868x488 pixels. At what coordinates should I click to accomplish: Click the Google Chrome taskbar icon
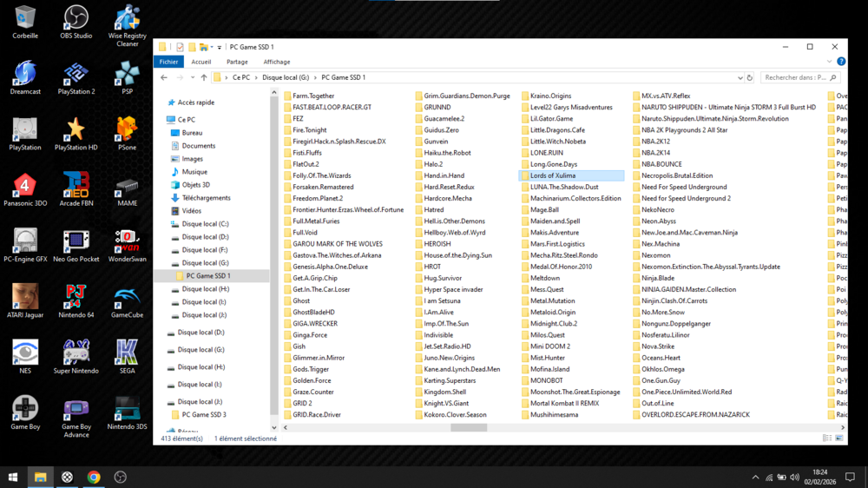pos(94,477)
